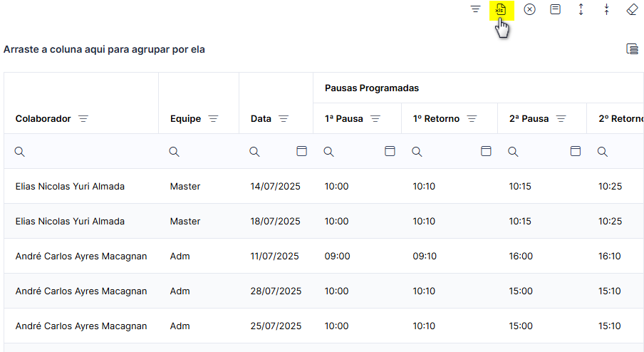Collapse rows with inward arrows icon
The height and width of the screenshot is (352, 644).
[x=607, y=9]
